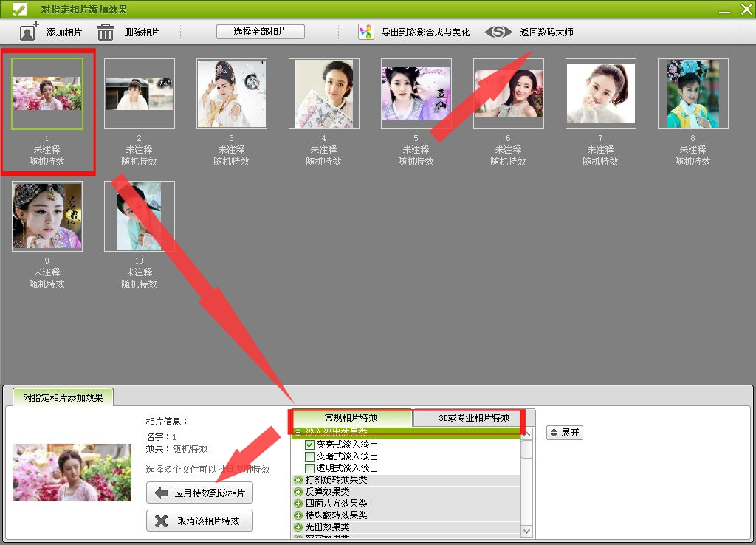Click the 展开 expand button

pyautogui.click(x=565, y=433)
